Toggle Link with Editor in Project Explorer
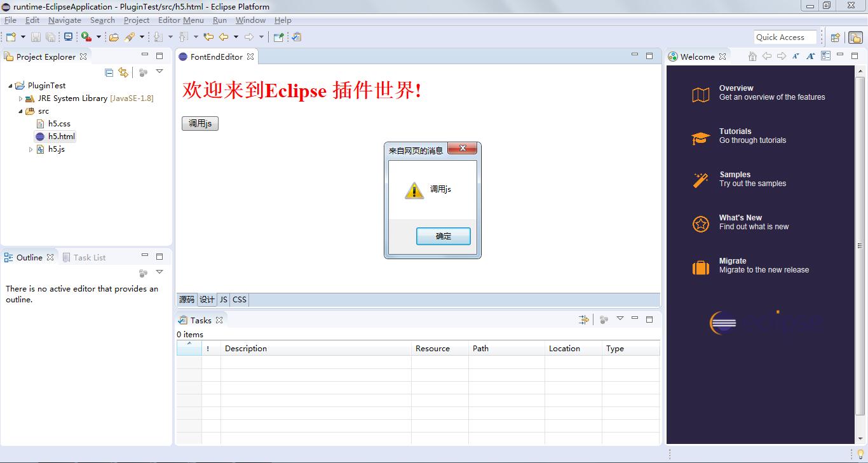 click(123, 72)
